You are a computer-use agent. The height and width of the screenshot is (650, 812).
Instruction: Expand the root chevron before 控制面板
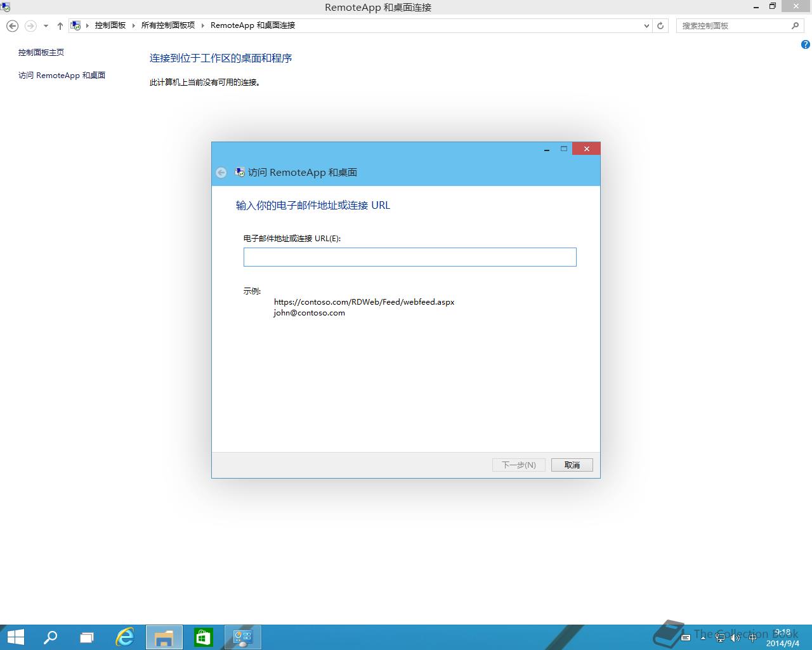coord(88,25)
